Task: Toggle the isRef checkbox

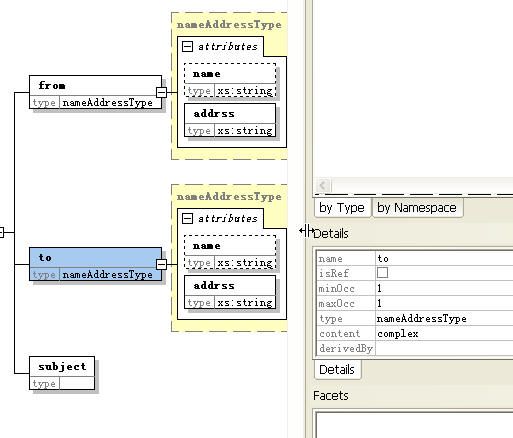Action: (382, 273)
